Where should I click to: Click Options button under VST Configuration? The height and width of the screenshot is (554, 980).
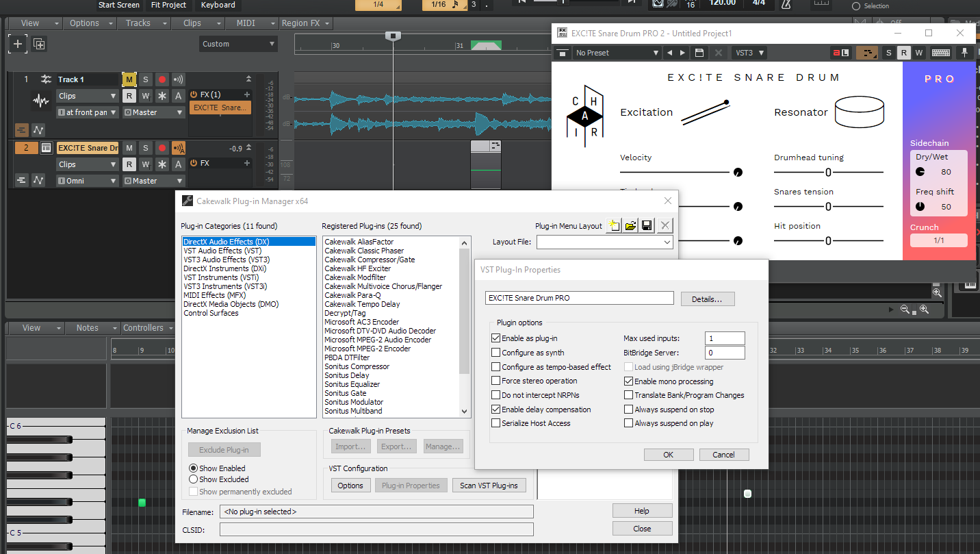pos(350,486)
